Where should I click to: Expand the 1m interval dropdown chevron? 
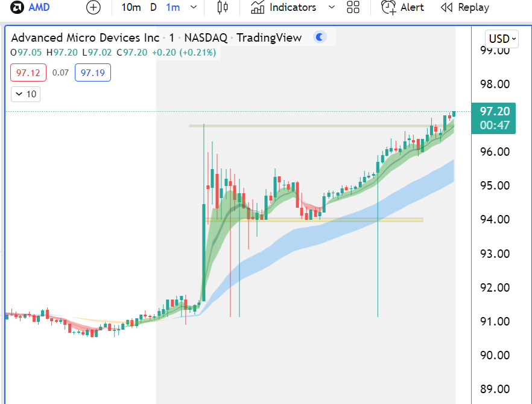click(192, 8)
